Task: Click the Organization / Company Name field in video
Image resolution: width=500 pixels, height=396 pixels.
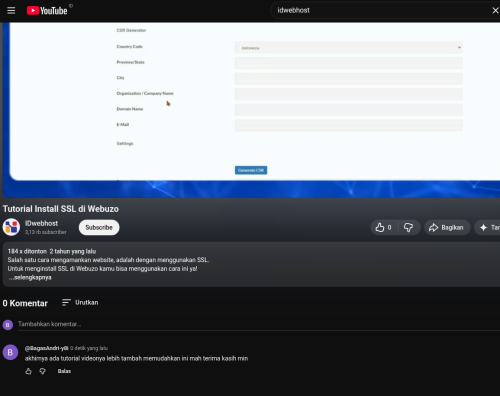Action: click(x=349, y=94)
